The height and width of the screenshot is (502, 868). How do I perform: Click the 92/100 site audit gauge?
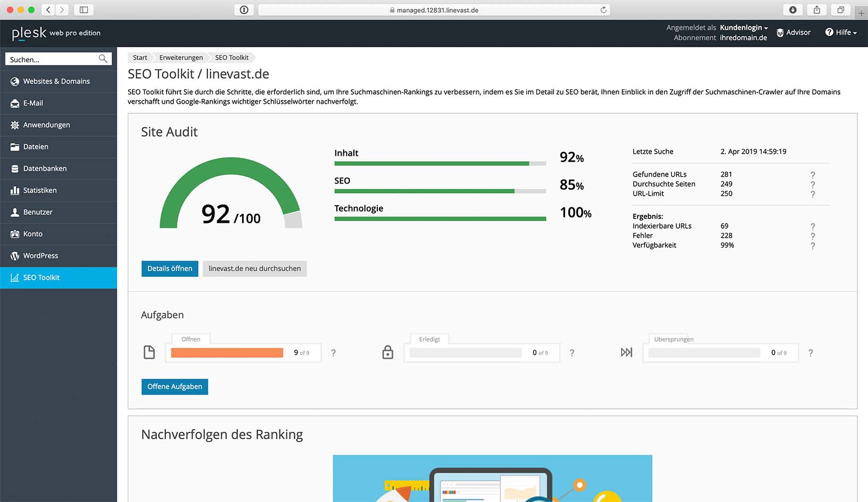[231, 193]
